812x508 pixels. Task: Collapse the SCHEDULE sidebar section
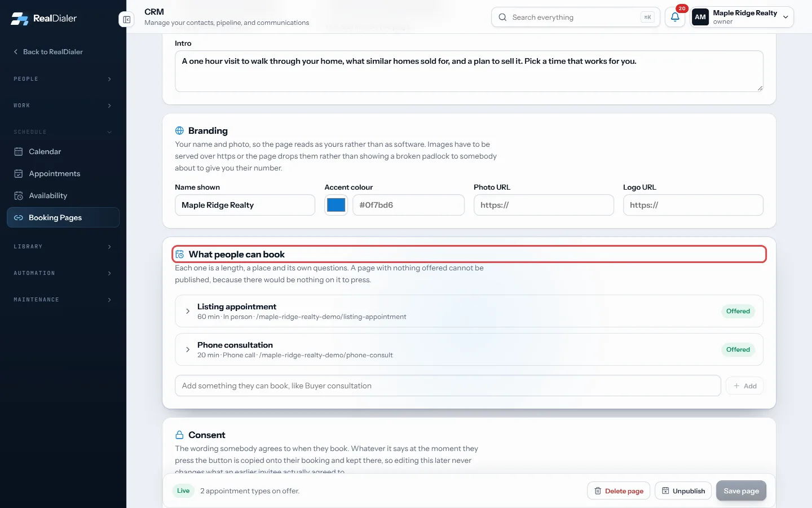[x=63, y=132]
